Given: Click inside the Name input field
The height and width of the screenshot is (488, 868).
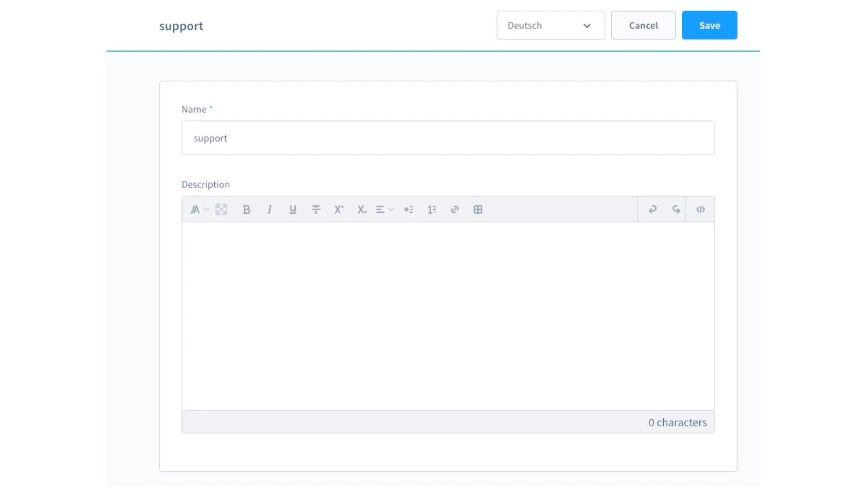Looking at the screenshot, I should pyautogui.click(x=448, y=138).
